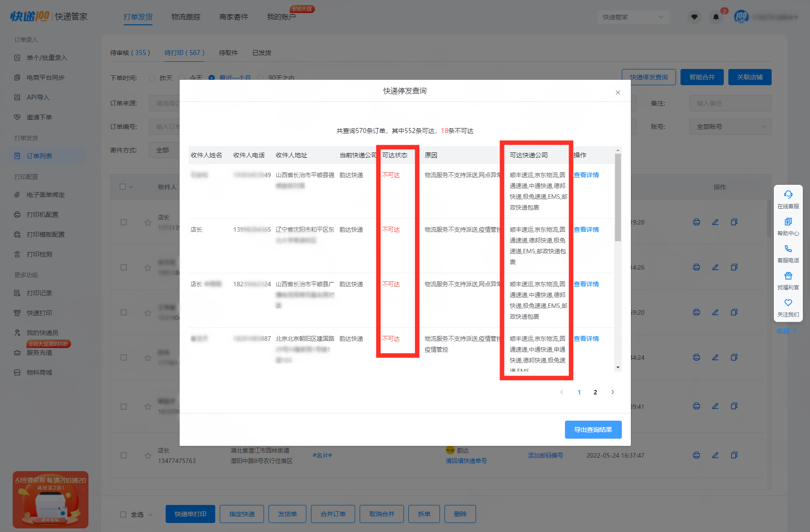This screenshot has width=810, height=532.
Task: Click edit icon in row ending 44:24
Action: pyautogui.click(x=715, y=358)
